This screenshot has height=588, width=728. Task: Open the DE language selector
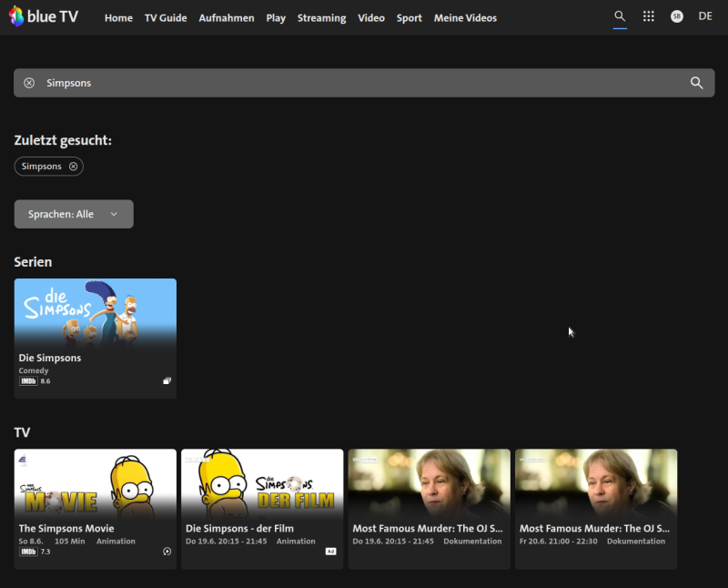705,16
